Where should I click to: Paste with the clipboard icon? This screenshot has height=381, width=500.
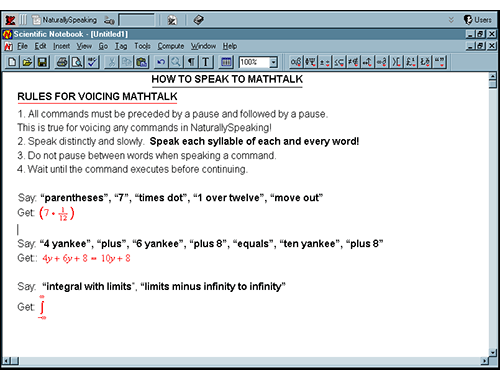[142, 62]
